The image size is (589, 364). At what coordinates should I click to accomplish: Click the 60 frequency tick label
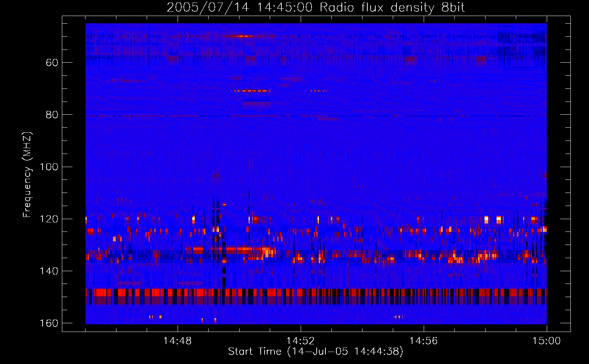tap(52, 63)
